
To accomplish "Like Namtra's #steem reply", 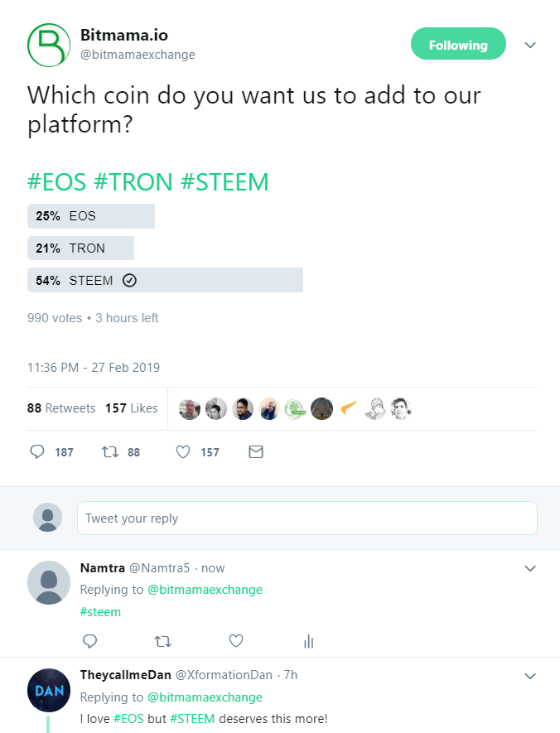I will tap(236, 640).
